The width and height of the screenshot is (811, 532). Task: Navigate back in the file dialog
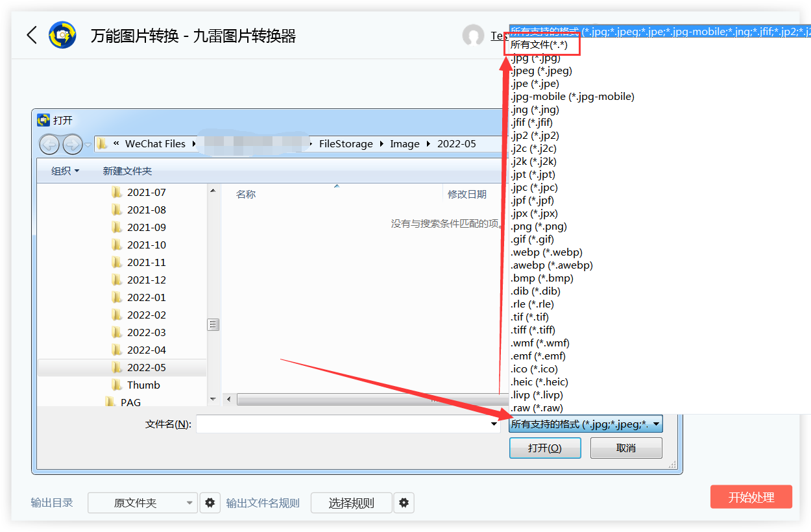[49, 144]
